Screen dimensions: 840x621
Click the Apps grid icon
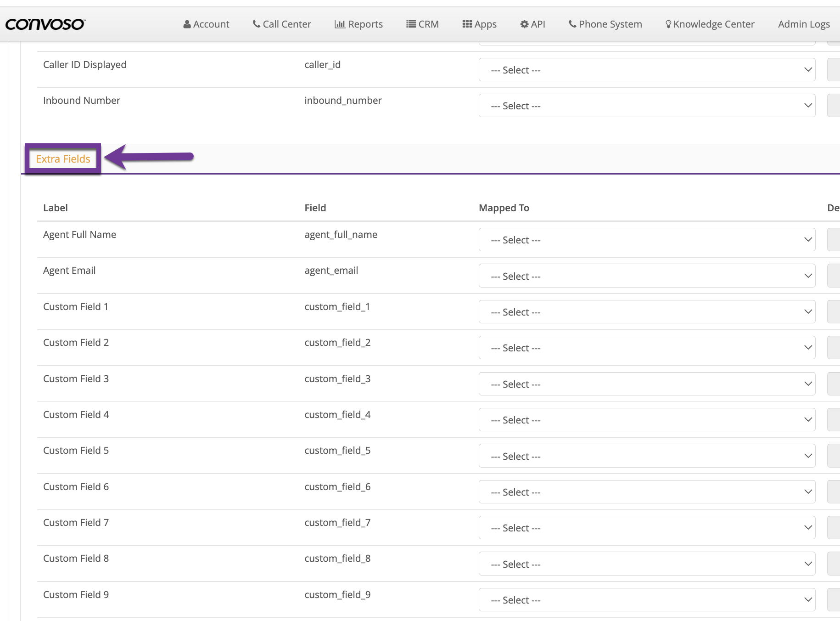[467, 24]
